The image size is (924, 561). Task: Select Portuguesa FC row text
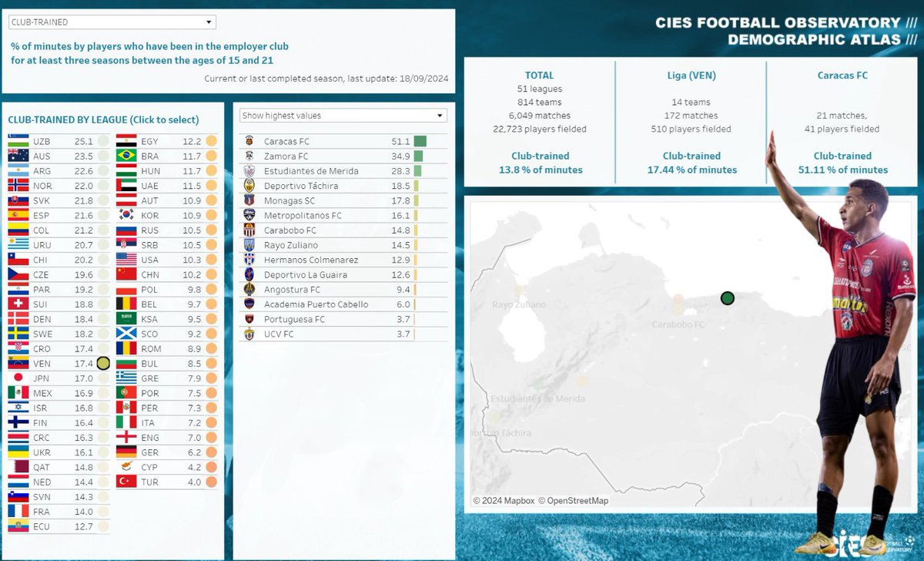(294, 319)
